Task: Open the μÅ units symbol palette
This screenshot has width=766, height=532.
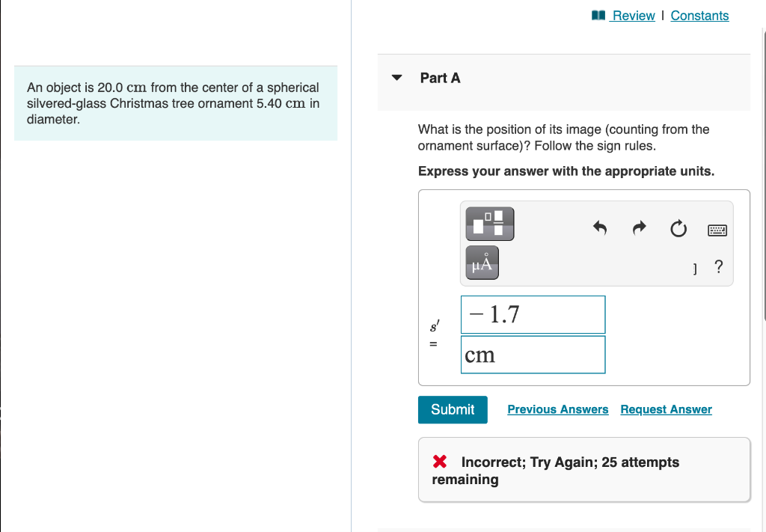Action: pyautogui.click(x=482, y=263)
